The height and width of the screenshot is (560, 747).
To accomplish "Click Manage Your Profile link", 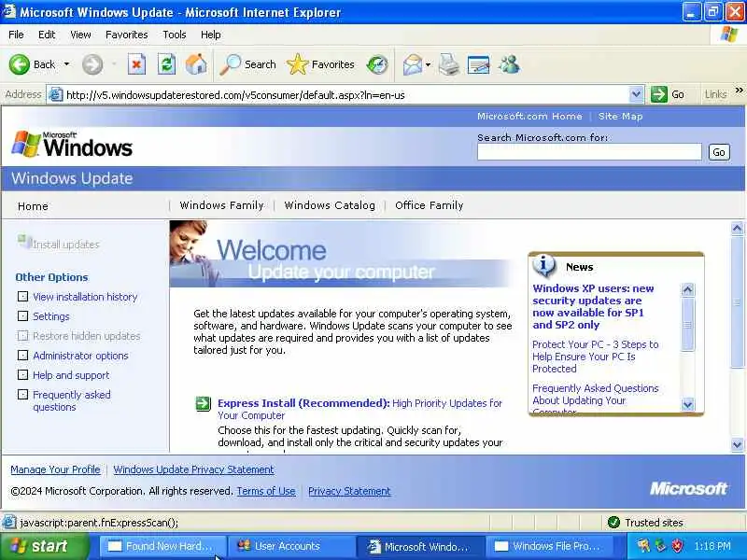I will [55, 469].
